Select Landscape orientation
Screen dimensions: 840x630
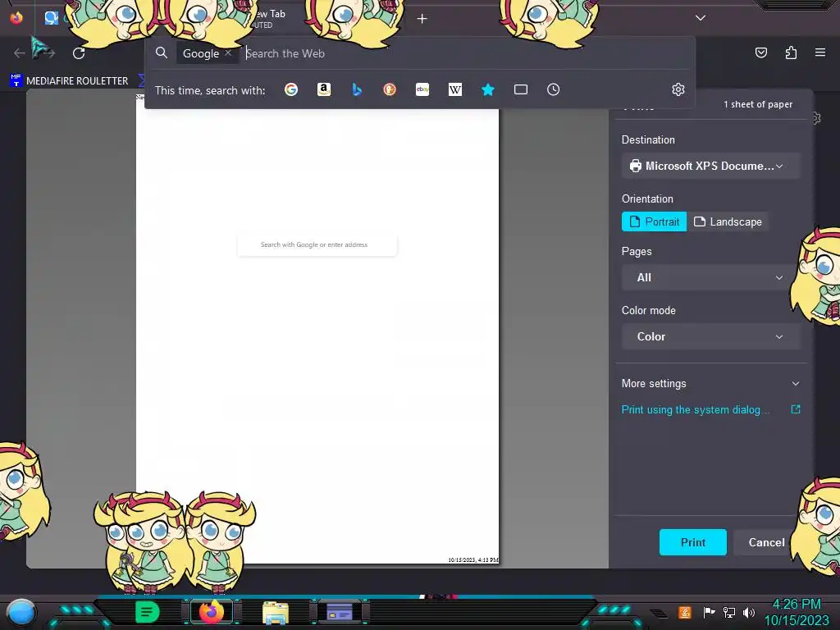coord(728,221)
